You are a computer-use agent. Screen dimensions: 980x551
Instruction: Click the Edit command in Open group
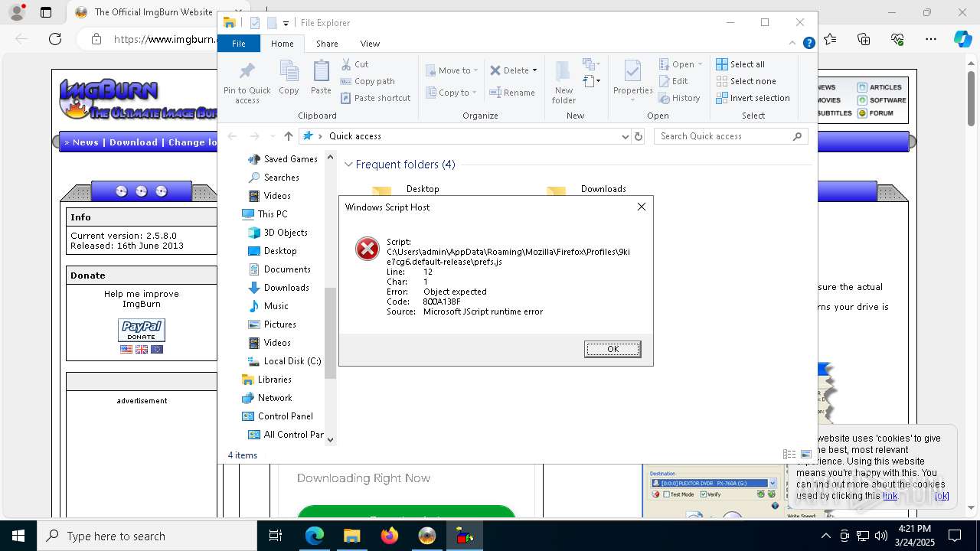pyautogui.click(x=673, y=81)
